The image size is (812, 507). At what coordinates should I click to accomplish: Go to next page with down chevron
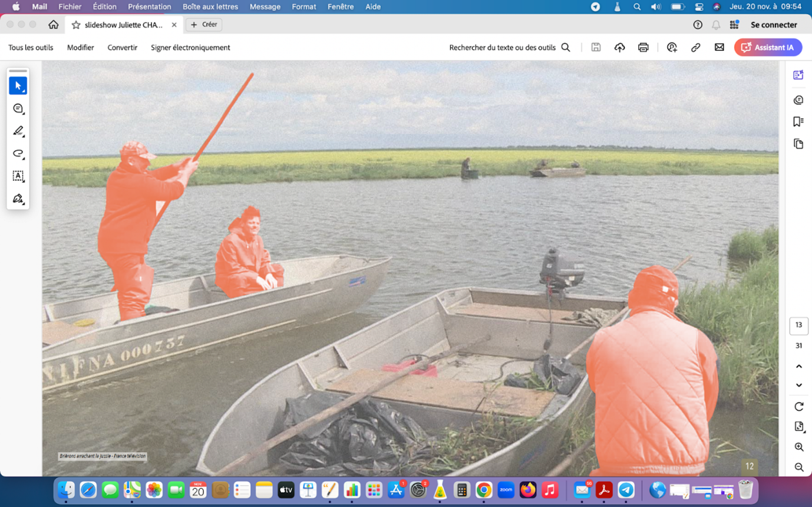[798, 385]
